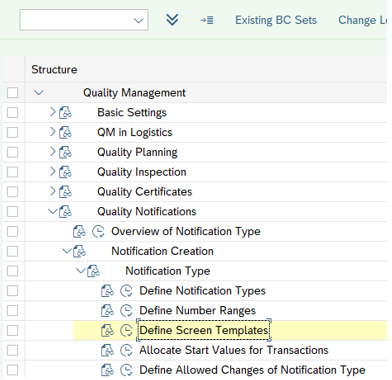The height and width of the screenshot is (380, 392).
Task: Click the Allocate Start Values for Transactions entry
Action: tap(234, 350)
